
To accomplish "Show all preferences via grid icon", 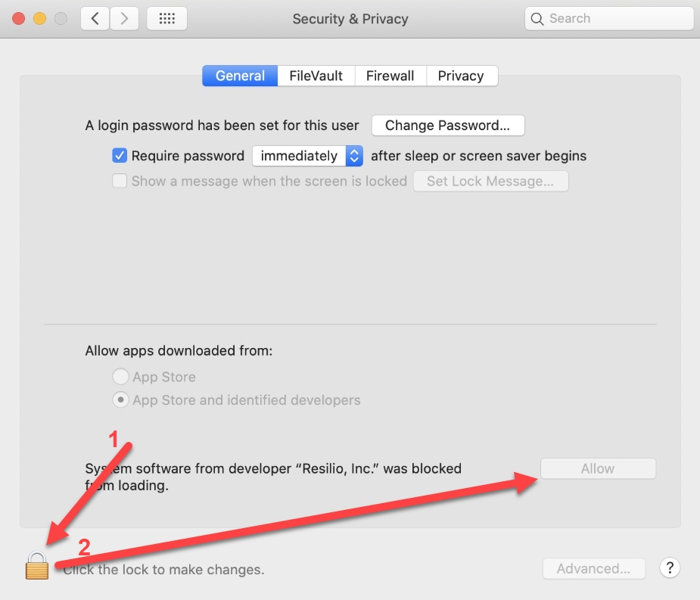I will [x=166, y=19].
